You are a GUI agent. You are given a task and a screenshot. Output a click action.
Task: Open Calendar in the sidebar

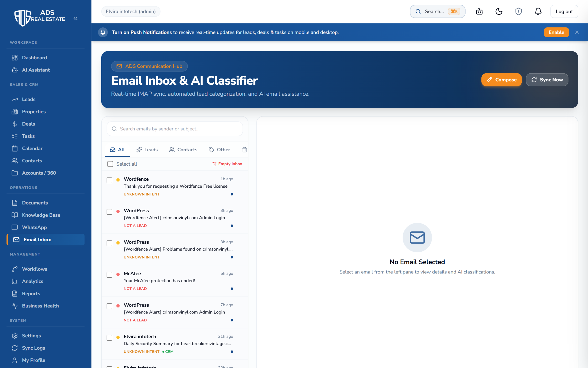pos(46,149)
